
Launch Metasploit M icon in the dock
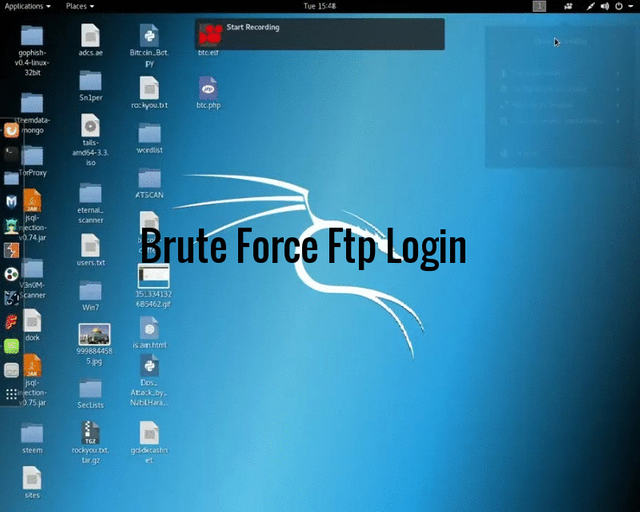click(x=11, y=202)
